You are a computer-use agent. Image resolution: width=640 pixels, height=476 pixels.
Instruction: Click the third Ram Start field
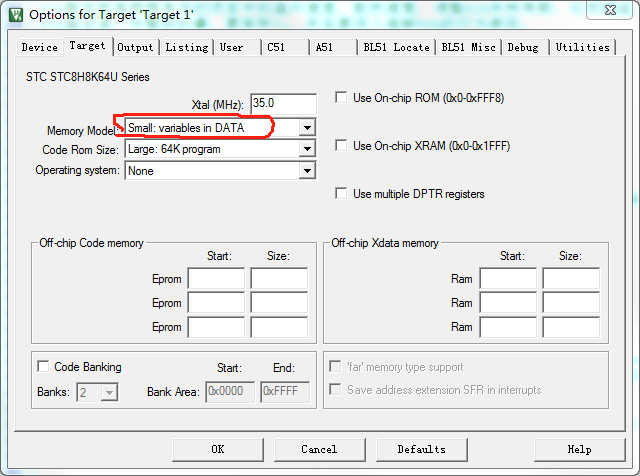coord(508,327)
